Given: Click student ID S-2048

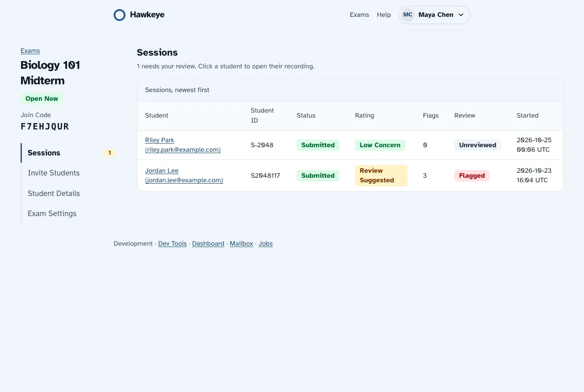Looking at the screenshot, I should click(x=262, y=145).
